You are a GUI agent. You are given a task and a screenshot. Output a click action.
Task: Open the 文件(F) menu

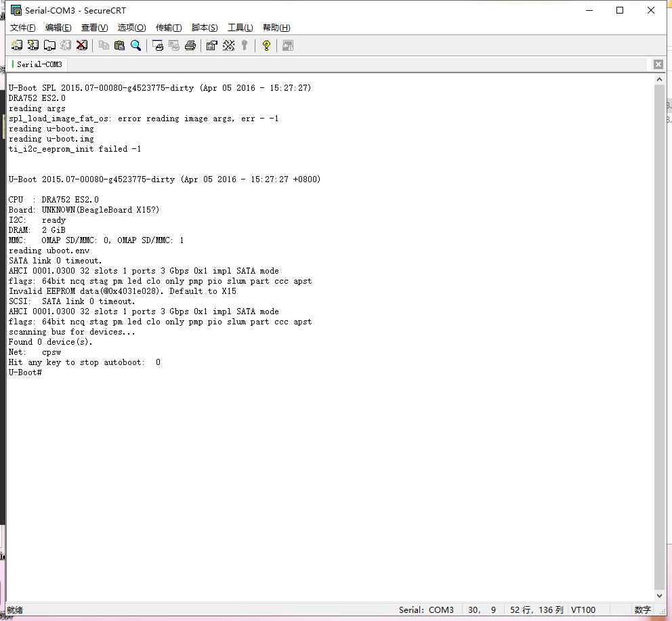(23, 28)
